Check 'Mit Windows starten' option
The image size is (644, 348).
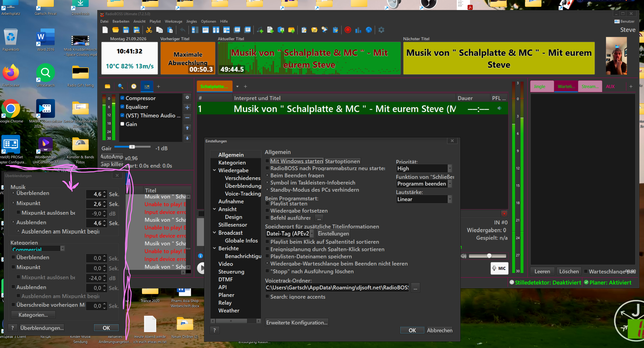pos(267,161)
